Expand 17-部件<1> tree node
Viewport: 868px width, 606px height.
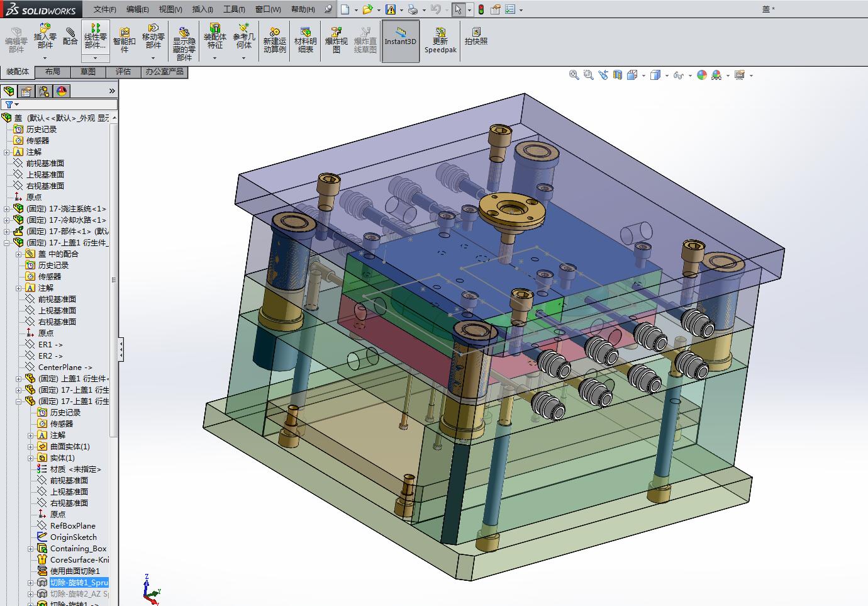click(7, 232)
